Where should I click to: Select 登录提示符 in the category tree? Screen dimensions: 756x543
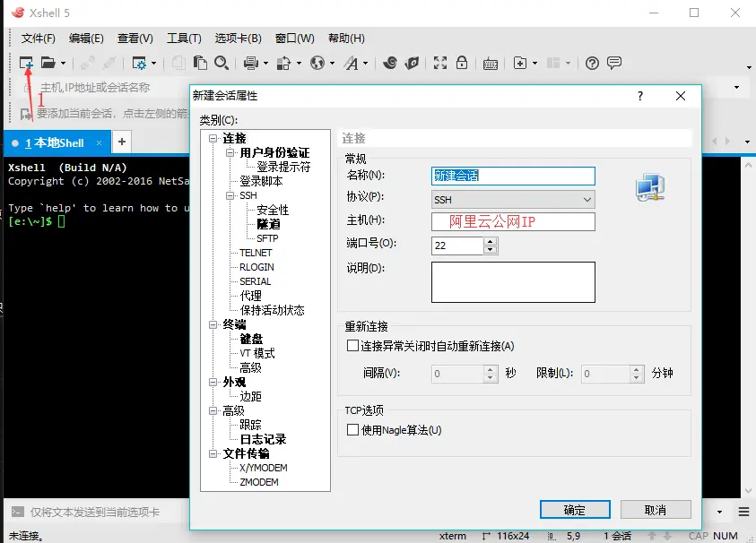pos(283,167)
